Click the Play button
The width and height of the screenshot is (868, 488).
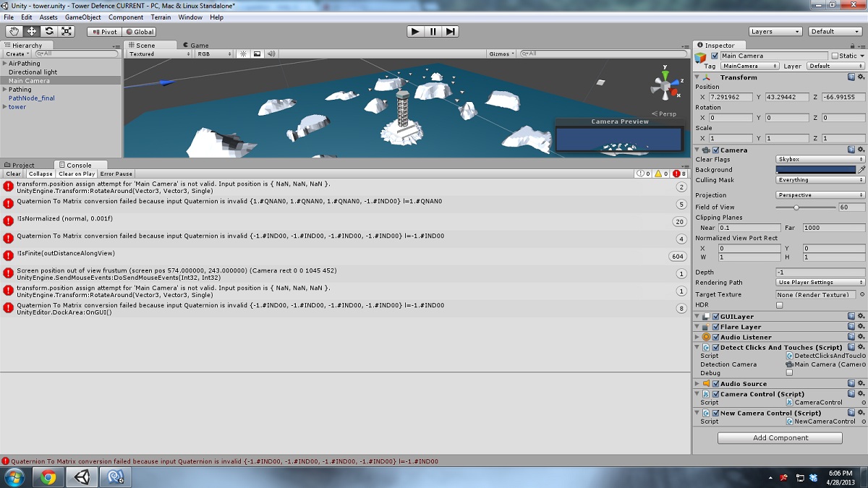coord(415,31)
